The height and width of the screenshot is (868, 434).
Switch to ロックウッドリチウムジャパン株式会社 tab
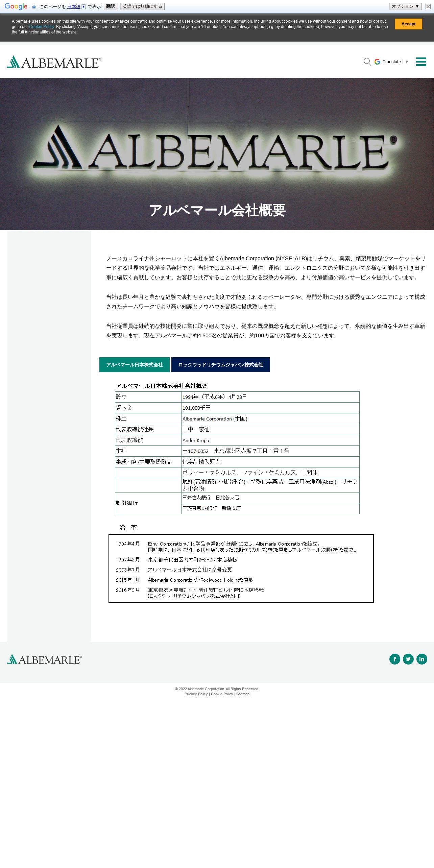click(221, 365)
